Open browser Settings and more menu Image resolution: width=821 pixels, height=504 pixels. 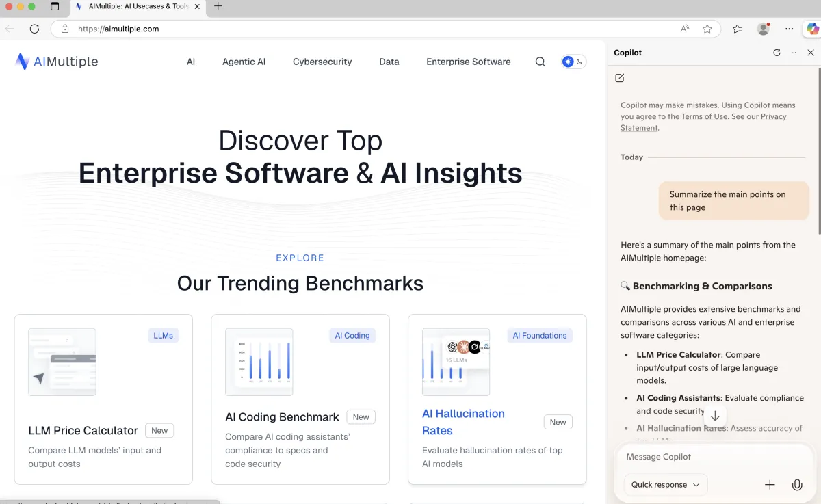790,29
